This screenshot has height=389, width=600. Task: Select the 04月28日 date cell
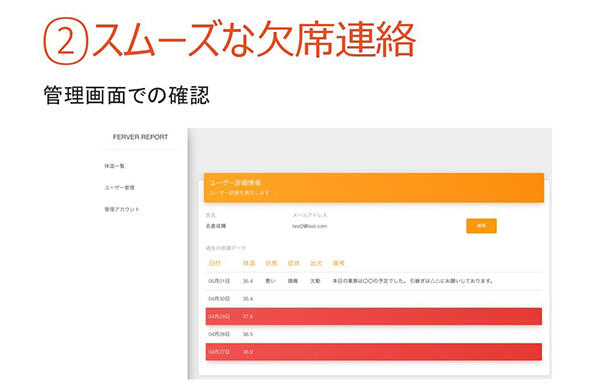click(219, 334)
